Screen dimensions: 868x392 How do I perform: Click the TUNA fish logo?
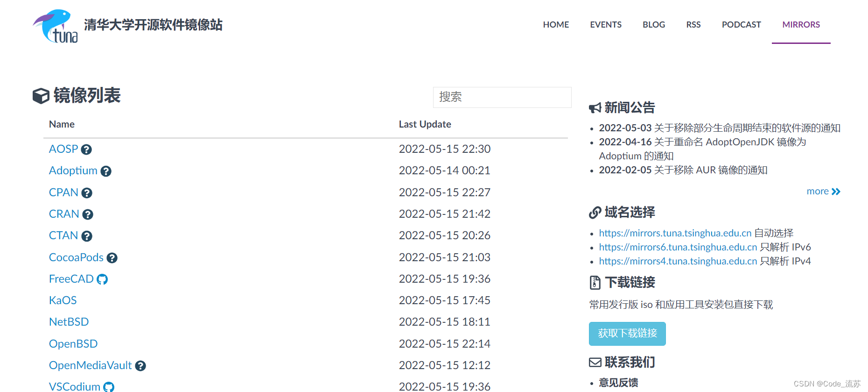tap(56, 26)
